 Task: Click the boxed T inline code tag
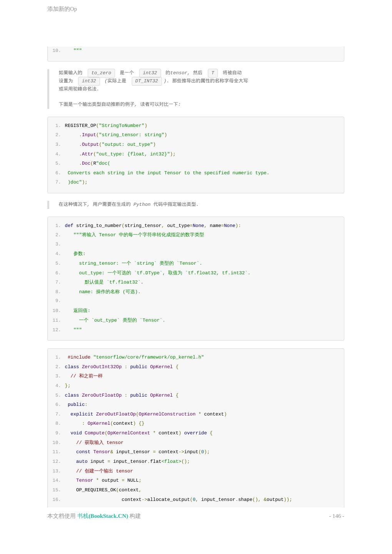tap(212, 73)
